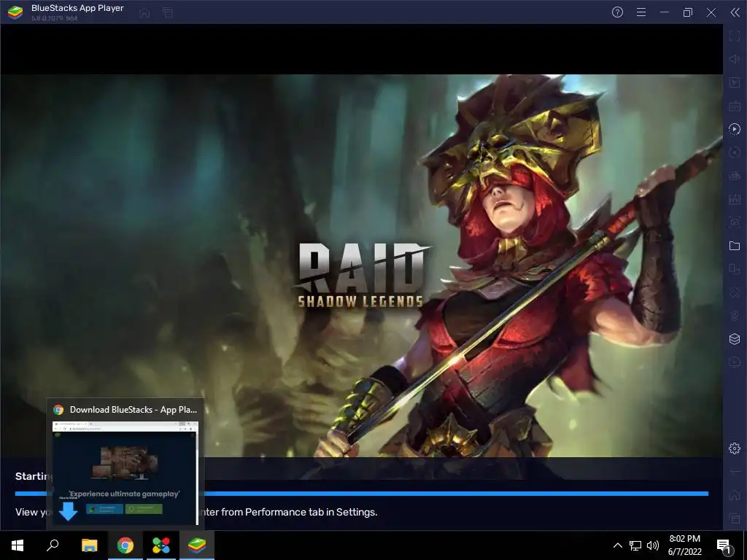Restore down the BlueStacks window
747x560 pixels.
pos(688,12)
